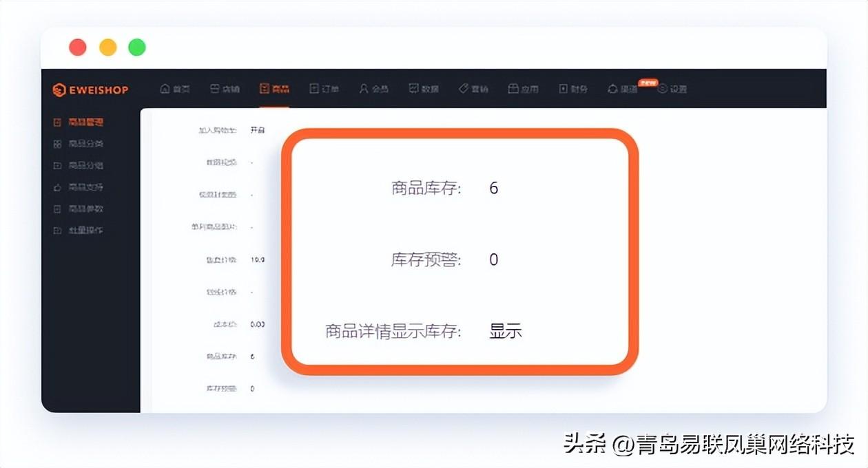This screenshot has width=868, height=468.
Task: Open the 店铺 store icon in top navigation
Action: [x=215, y=89]
